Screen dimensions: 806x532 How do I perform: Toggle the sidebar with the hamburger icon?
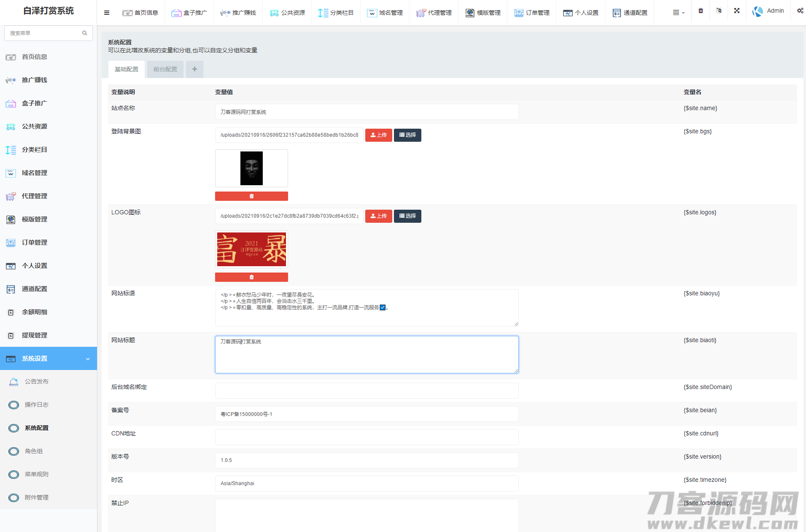click(107, 13)
